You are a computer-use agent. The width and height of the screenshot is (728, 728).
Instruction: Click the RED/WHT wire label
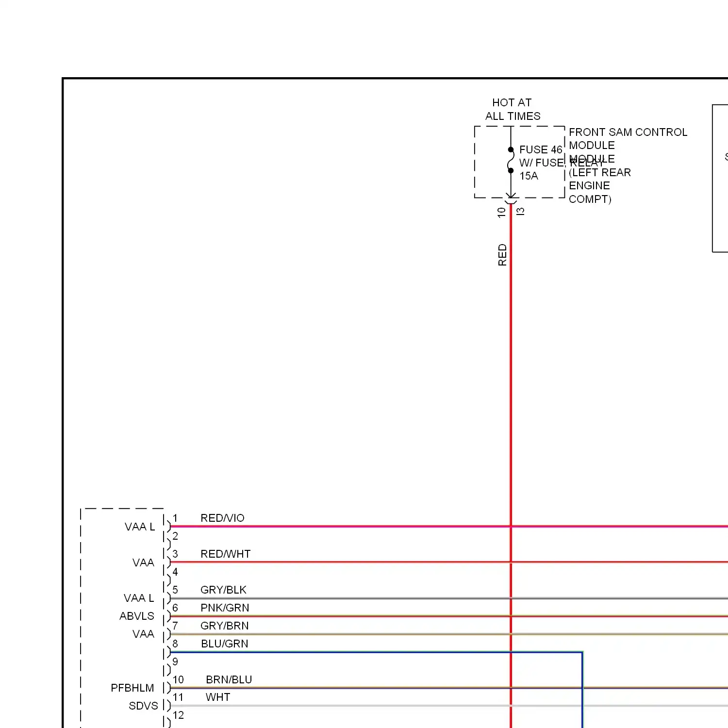tap(226, 554)
